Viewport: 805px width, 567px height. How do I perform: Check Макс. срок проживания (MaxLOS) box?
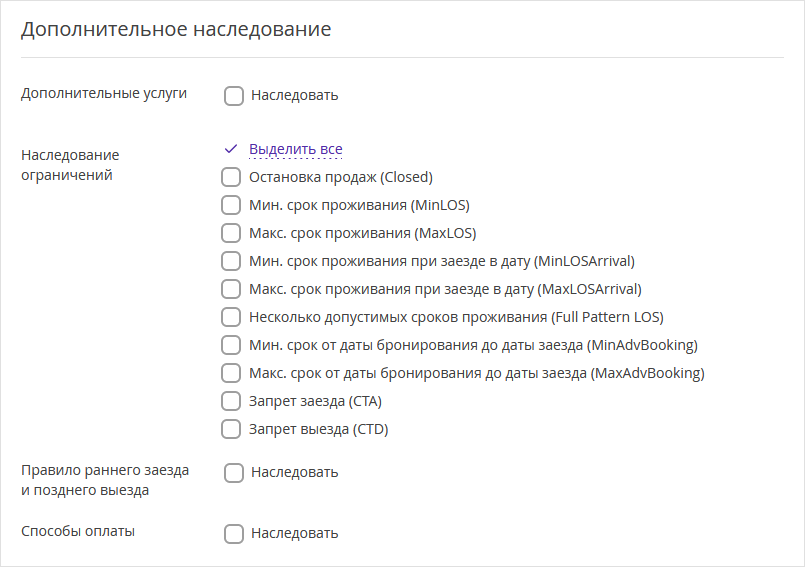click(231, 233)
